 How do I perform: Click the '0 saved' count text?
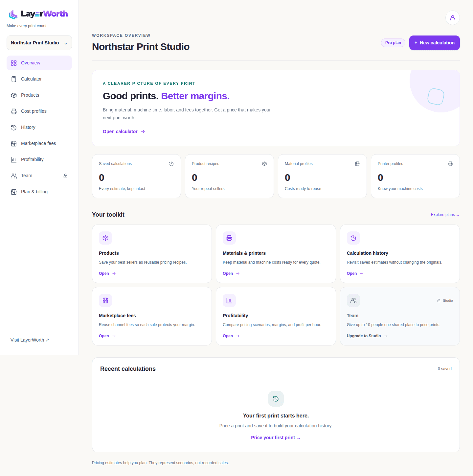444,369
